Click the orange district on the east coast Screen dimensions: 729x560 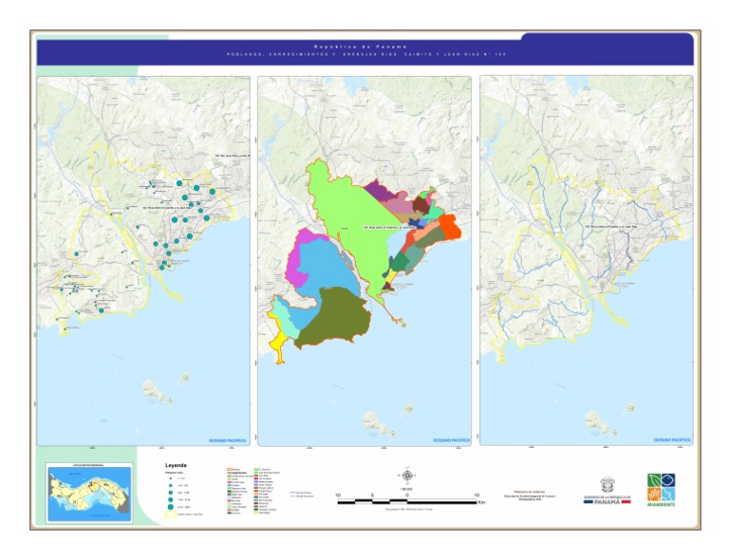click(449, 229)
